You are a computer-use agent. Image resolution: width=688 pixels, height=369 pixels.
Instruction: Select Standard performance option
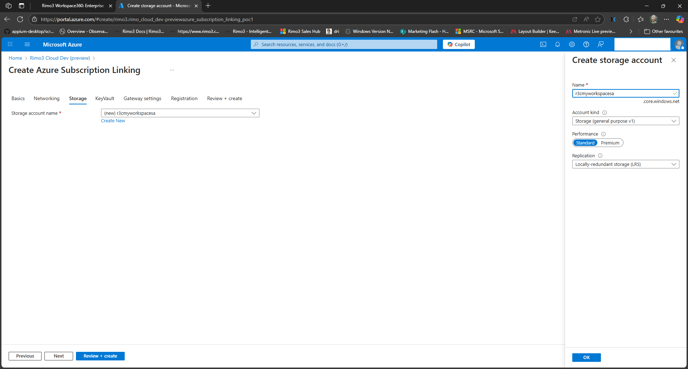click(x=585, y=143)
